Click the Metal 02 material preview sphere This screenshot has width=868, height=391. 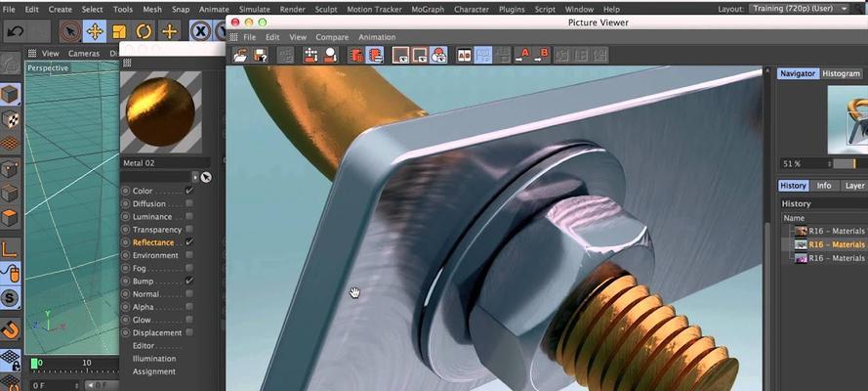160,111
